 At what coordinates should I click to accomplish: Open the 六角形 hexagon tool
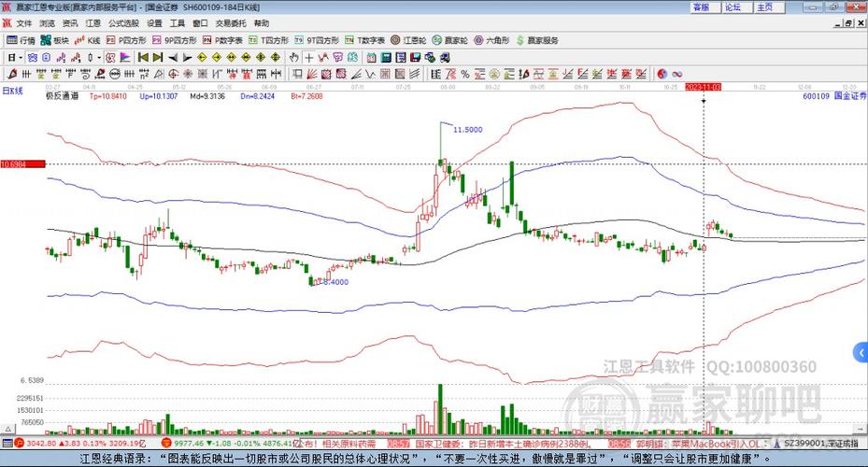click(x=491, y=40)
